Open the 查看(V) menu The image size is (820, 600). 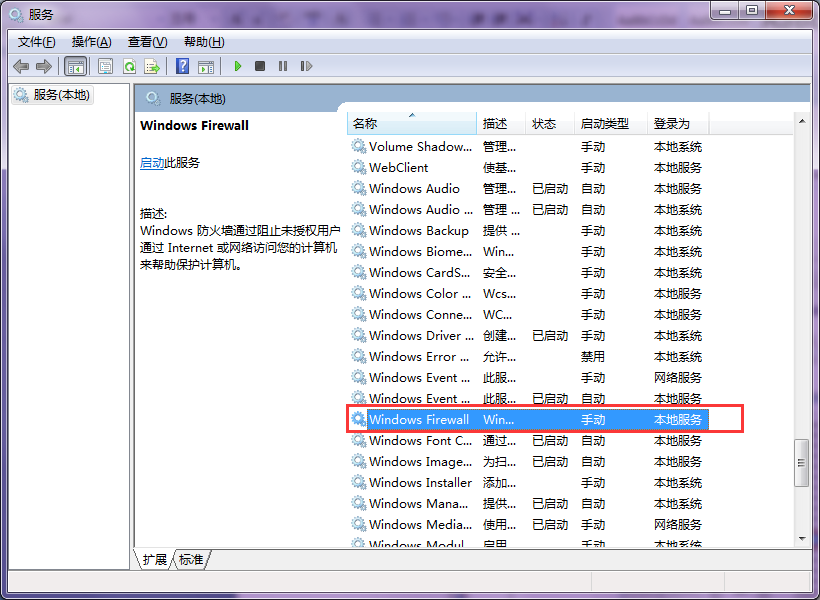147,42
